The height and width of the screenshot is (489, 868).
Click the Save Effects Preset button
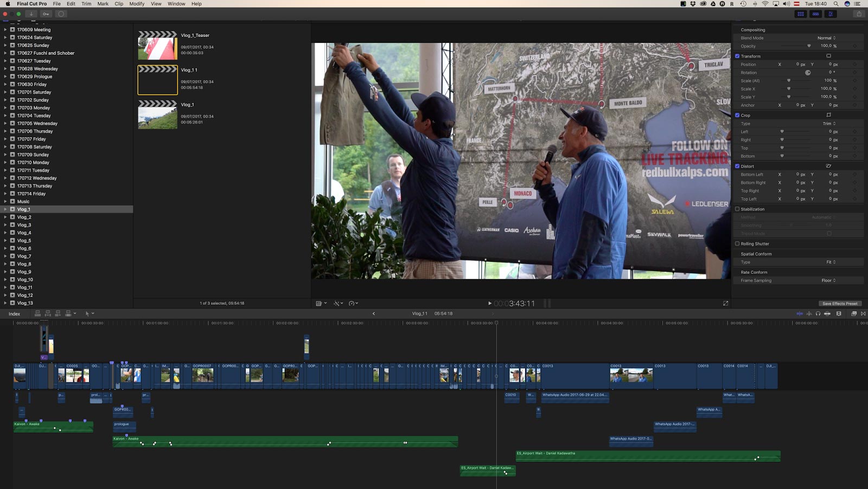tap(840, 304)
